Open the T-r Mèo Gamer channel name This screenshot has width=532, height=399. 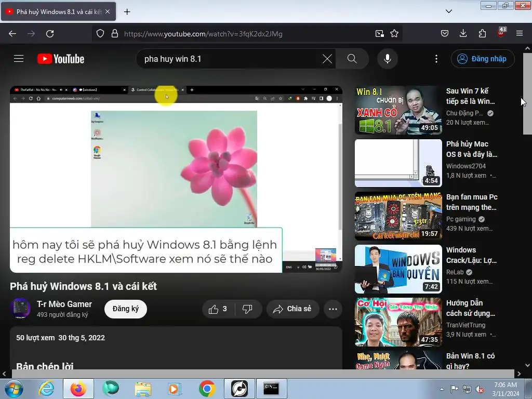(x=64, y=304)
